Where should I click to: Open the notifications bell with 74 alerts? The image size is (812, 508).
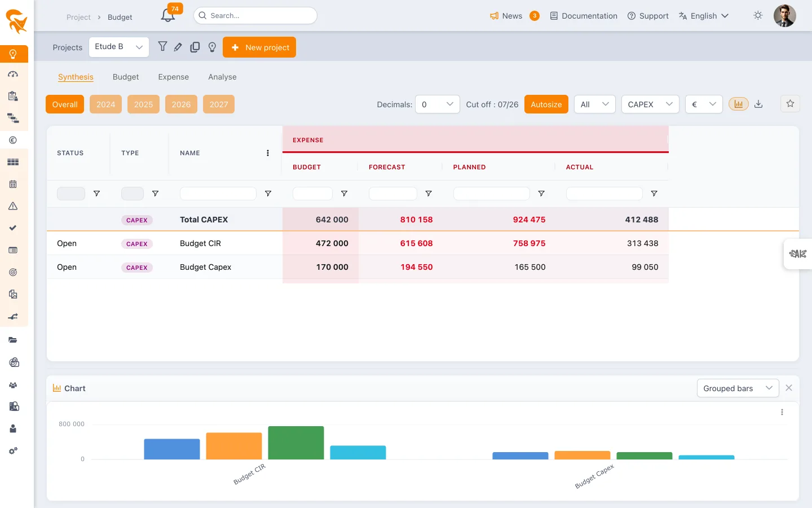pyautogui.click(x=168, y=15)
